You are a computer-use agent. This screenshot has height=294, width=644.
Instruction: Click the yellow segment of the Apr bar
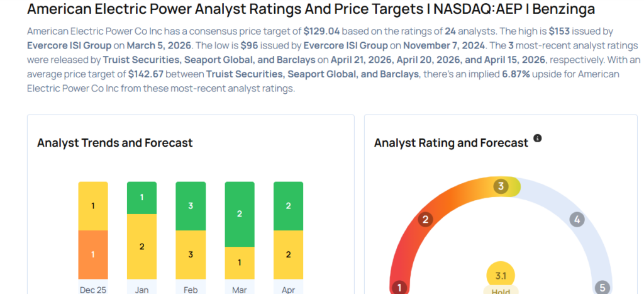[288, 254]
